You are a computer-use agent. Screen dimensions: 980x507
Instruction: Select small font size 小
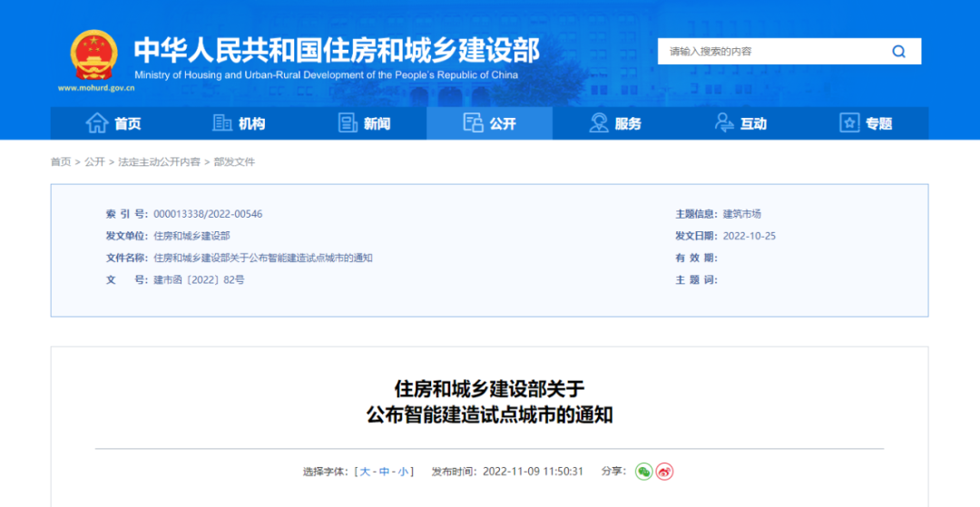[403, 472]
